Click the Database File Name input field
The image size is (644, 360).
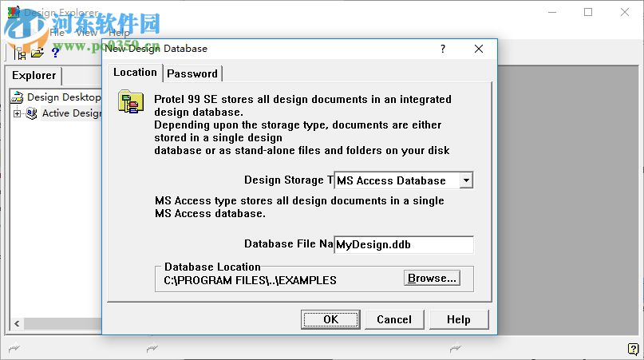click(403, 244)
